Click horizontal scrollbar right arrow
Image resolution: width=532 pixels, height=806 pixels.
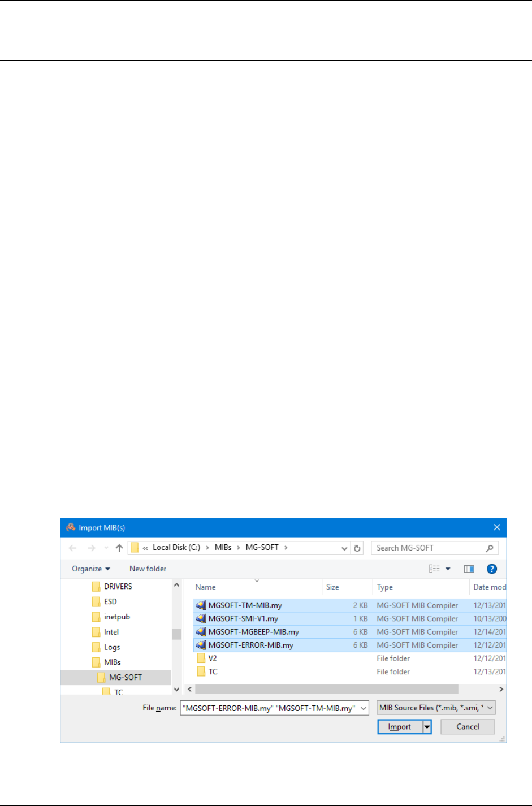pos(501,690)
